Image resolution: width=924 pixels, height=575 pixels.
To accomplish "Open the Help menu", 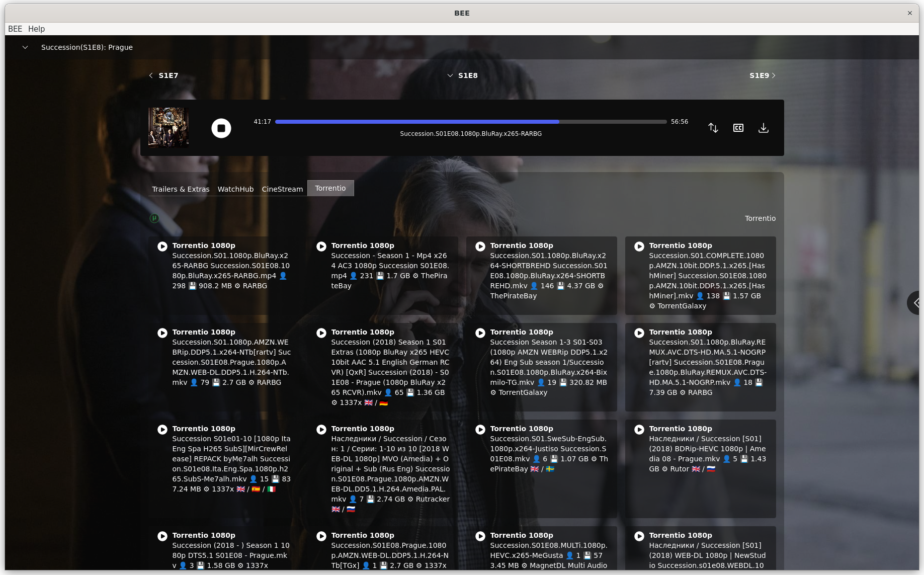I will pos(36,29).
